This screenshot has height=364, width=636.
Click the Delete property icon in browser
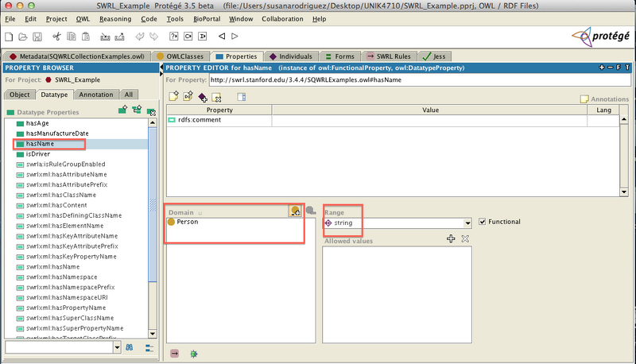click(x=151, y=111)
